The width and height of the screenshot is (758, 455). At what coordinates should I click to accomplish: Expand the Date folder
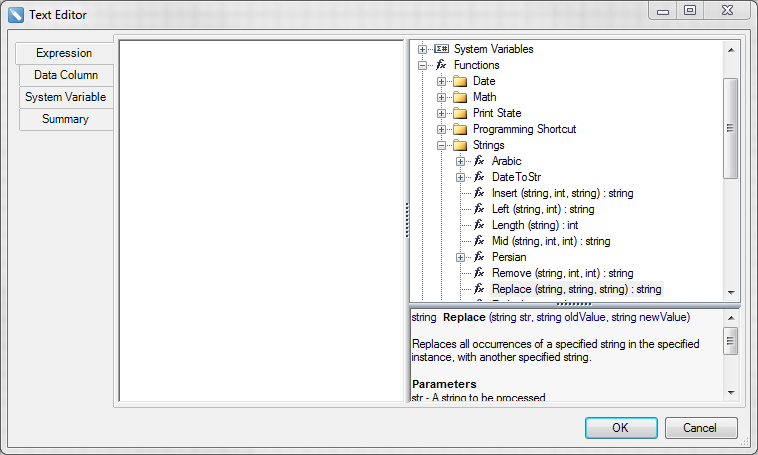tap(441, 81)
